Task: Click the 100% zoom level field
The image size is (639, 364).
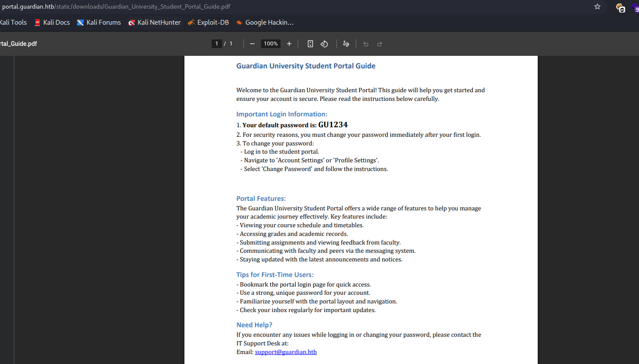Action: 271,44
